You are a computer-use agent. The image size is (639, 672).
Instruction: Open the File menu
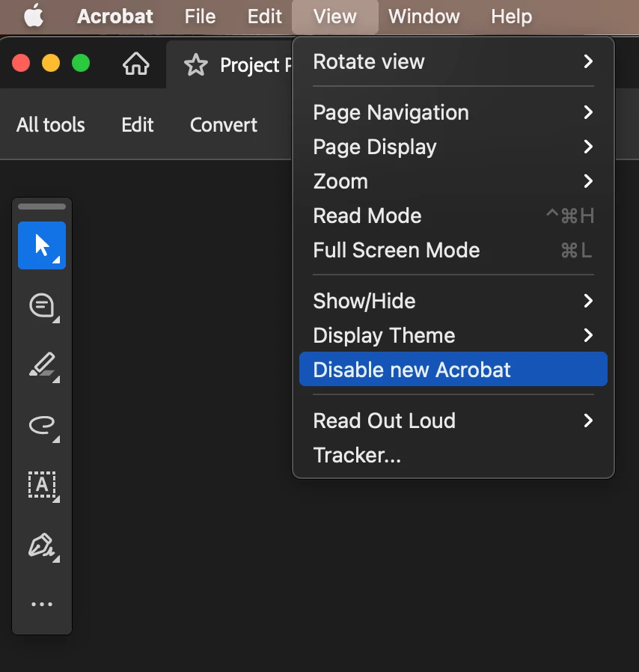200,16
